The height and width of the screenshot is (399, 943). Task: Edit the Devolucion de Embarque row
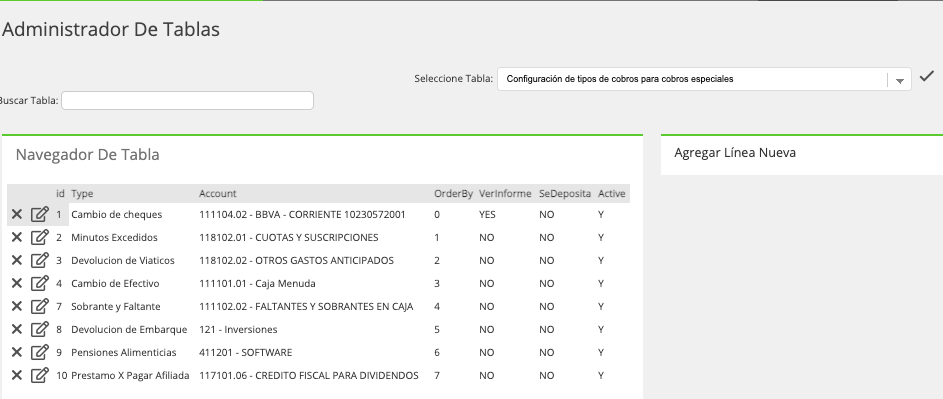pyautogui.click(x=40, y=329)
